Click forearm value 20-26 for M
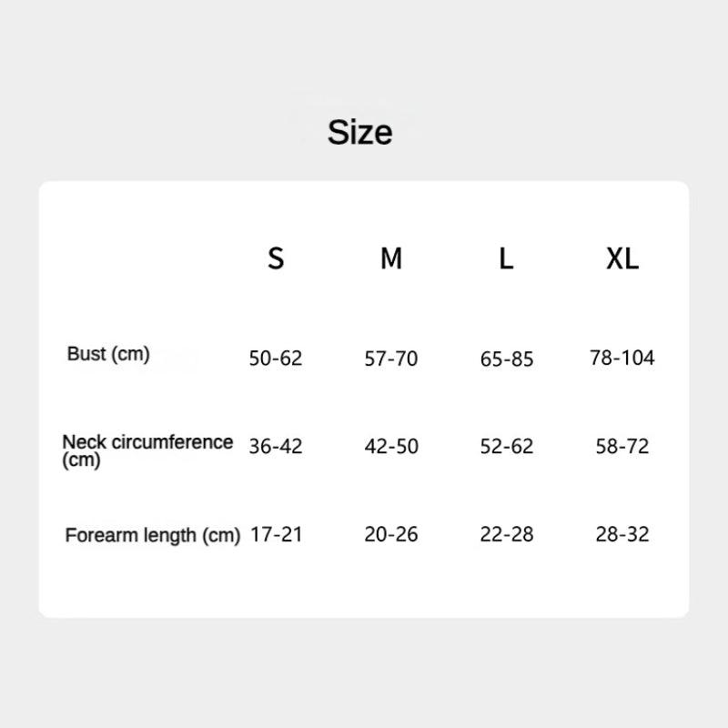Screen dimensions: 728x728 click(391, 534)
